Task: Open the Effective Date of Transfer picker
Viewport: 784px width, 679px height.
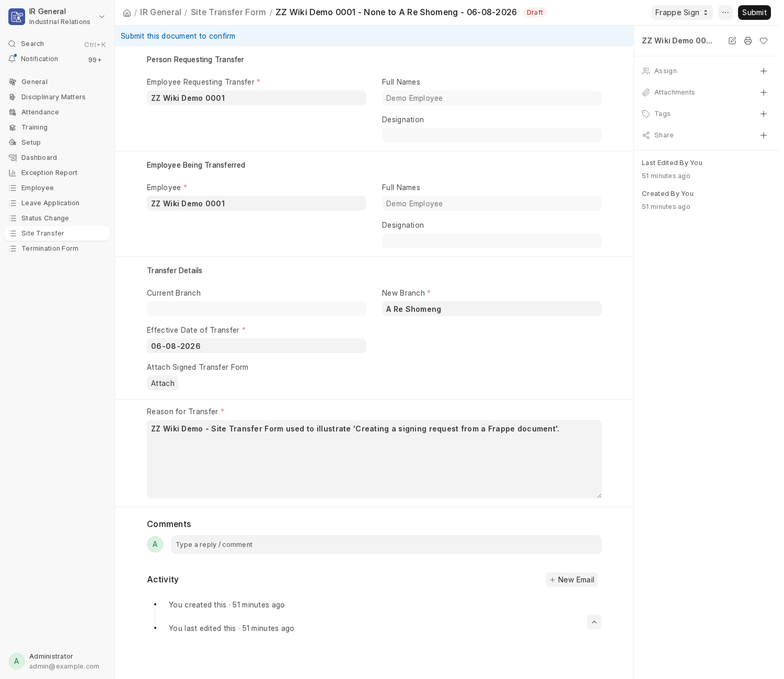Action: click(256, 346)
